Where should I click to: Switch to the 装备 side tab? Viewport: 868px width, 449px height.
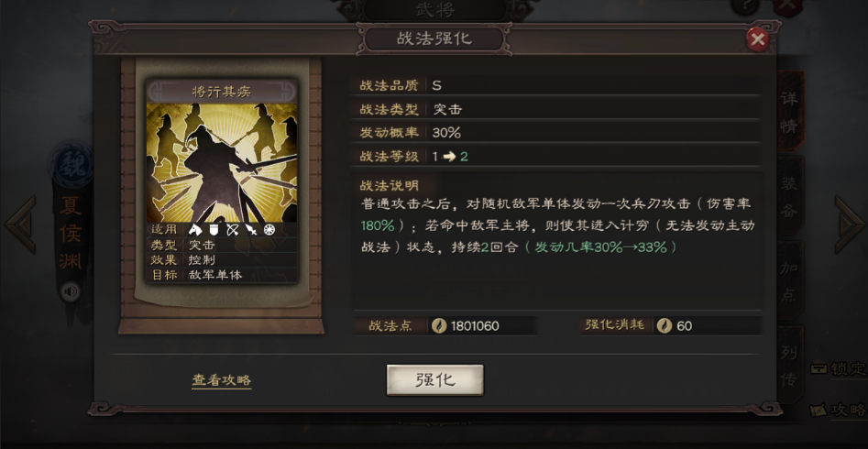click(x=789, y=197)
